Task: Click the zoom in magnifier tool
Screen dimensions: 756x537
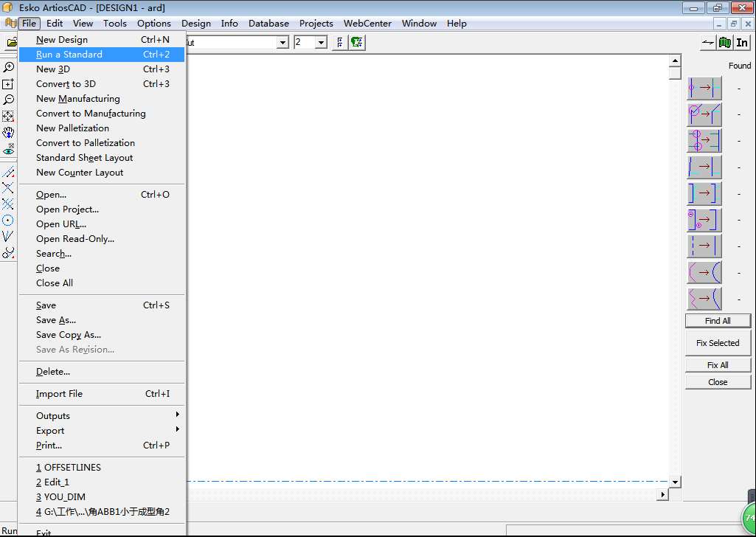Action: (x=8, y=67)
